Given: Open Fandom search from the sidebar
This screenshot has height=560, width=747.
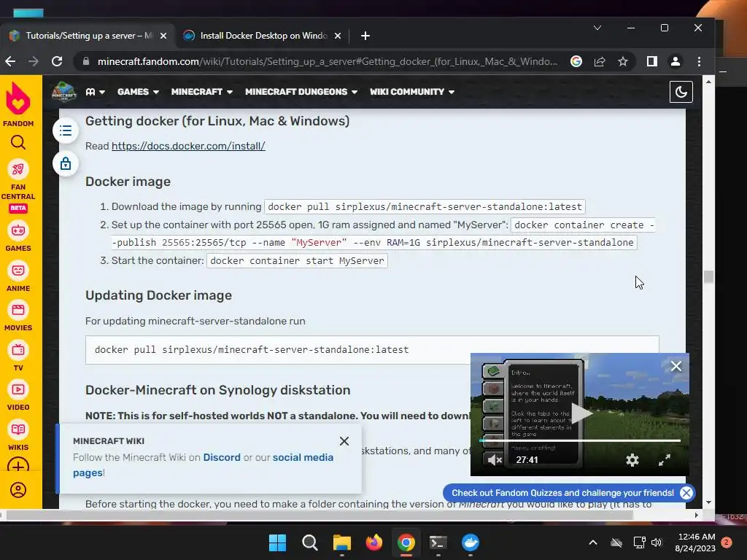Looking at the screenshot, I should click(18, 142).
